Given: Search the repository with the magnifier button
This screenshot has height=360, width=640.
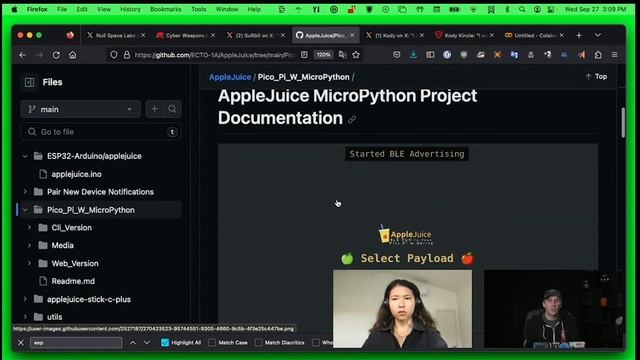Looking at the screenshot, I should [x=172, y=109].
